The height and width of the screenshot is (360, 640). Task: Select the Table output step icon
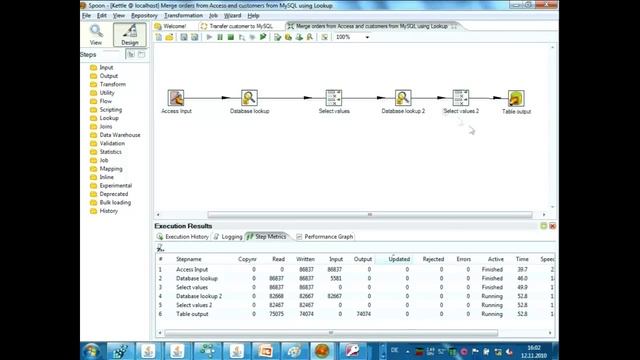(516, 98)
